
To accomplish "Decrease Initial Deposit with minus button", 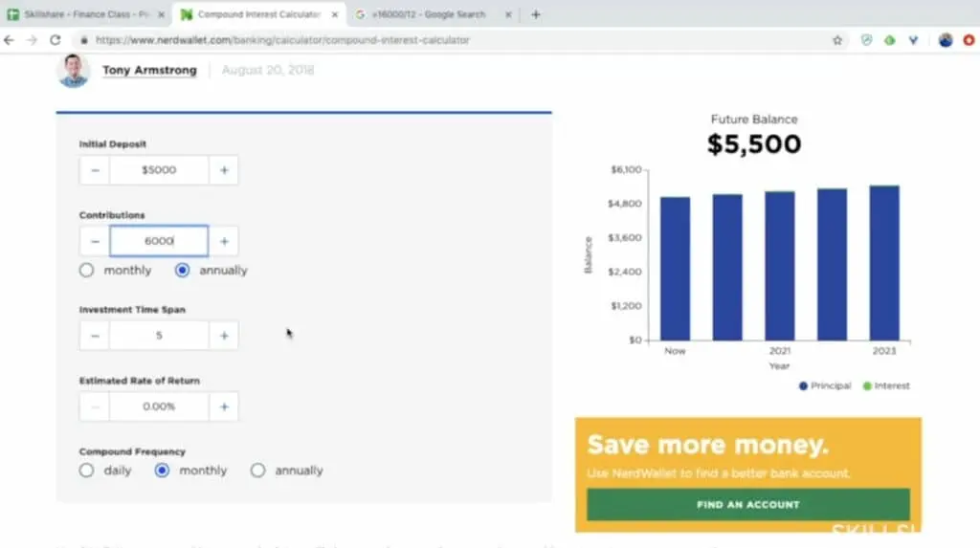I will click(x=95, y=170).
